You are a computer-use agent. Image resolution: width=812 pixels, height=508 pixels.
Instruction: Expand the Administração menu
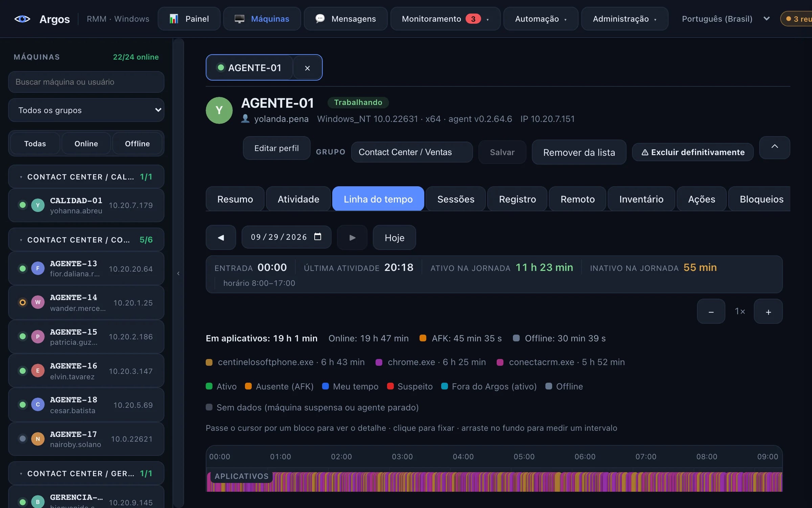625,19
